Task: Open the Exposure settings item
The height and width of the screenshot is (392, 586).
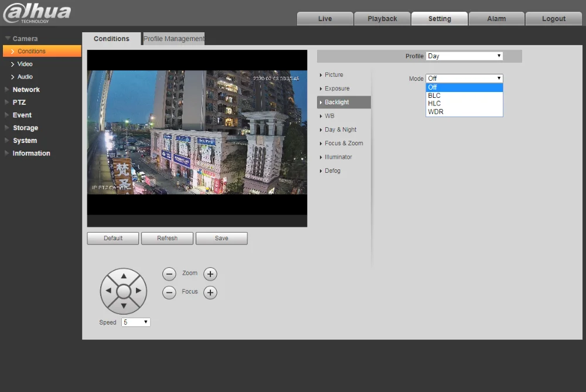Action: pyautogui.click(x=337, y=88)
